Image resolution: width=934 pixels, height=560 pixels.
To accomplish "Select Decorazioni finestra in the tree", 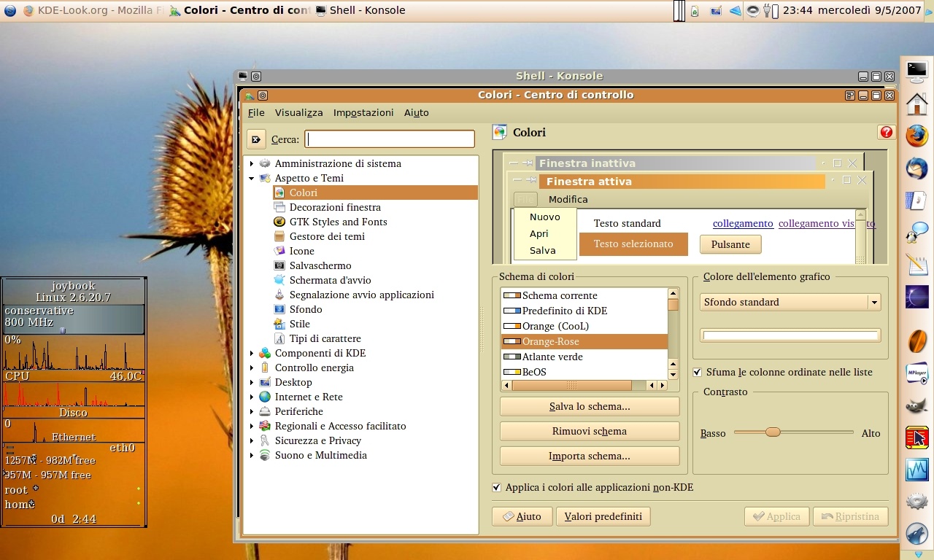I will click(335, 207).
